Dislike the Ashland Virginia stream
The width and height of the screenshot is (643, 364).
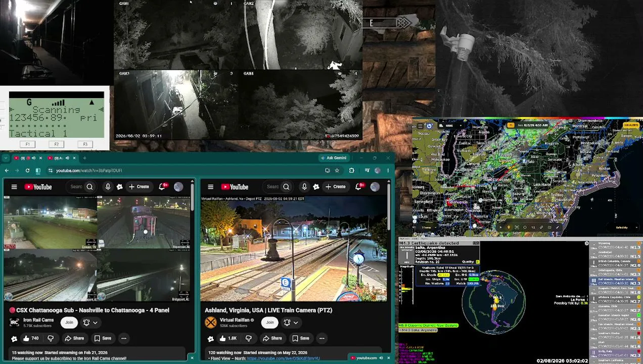248,338
